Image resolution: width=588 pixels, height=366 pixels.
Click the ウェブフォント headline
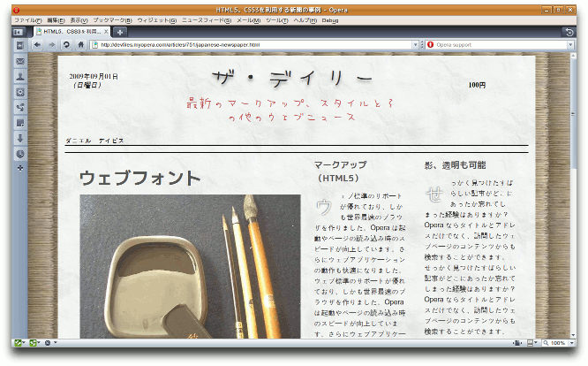click(139, 178)
